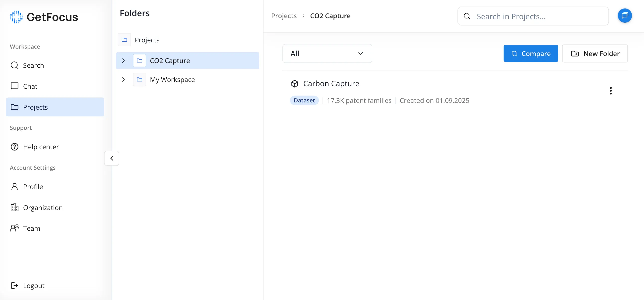Click the Dataset tag badge

(x=304, y=101)
